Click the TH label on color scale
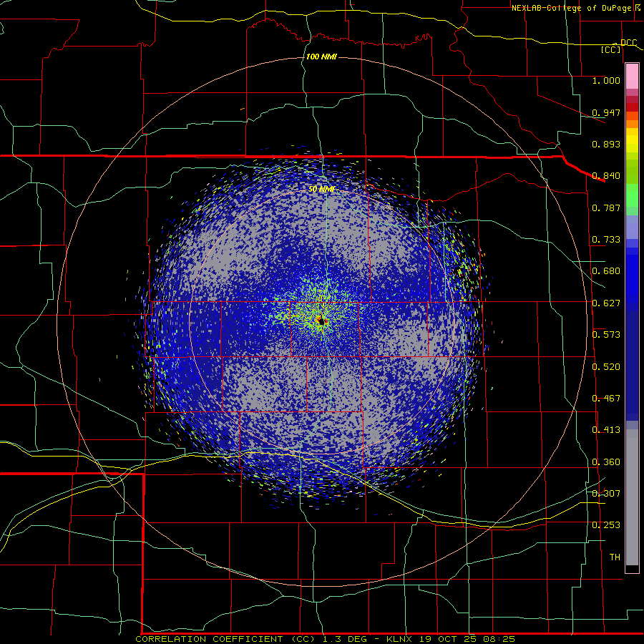Screen dimensions: 644x644 pyautogui.click(x=615, y=557)
